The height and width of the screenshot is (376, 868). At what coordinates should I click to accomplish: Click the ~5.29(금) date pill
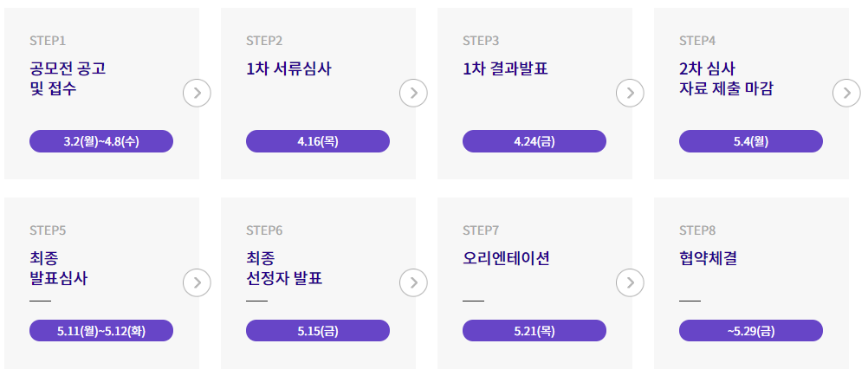tap(751, 331)
